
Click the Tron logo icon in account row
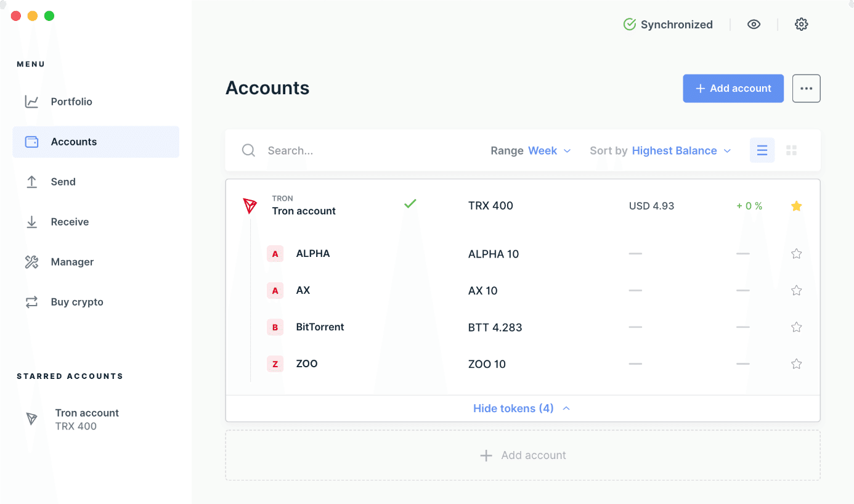pyautogui.click(x=250, y=206)
